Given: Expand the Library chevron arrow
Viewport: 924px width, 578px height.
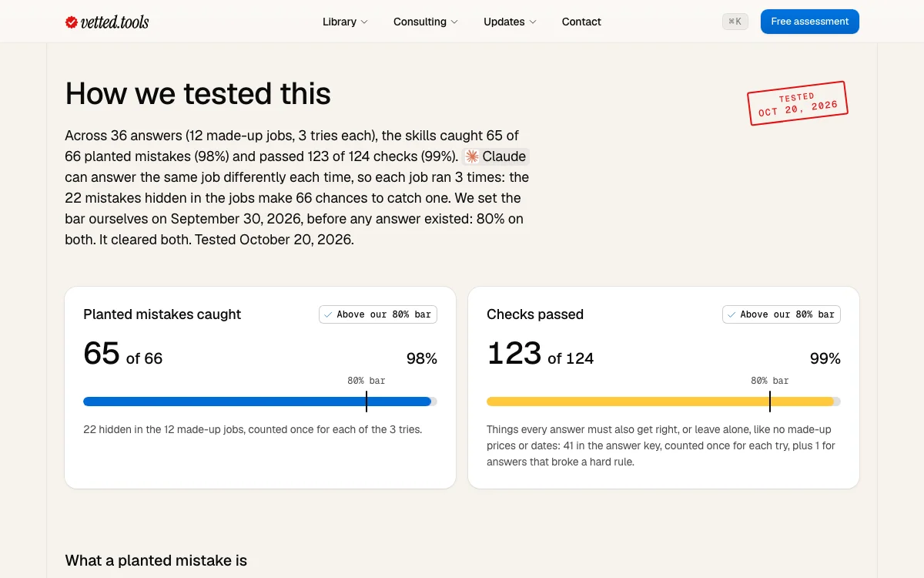Looking at the screenshot, I should [x=364, y=22].
